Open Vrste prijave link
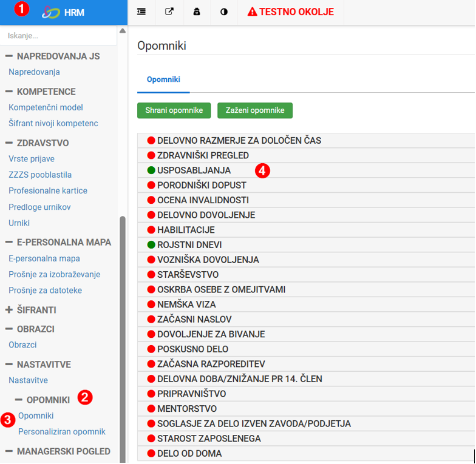This screenshot has width=476, height=464. (x=32, y=159)
